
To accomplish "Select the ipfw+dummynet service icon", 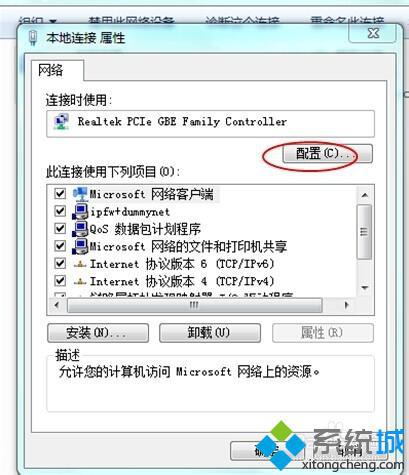I will tap(80, 211).
